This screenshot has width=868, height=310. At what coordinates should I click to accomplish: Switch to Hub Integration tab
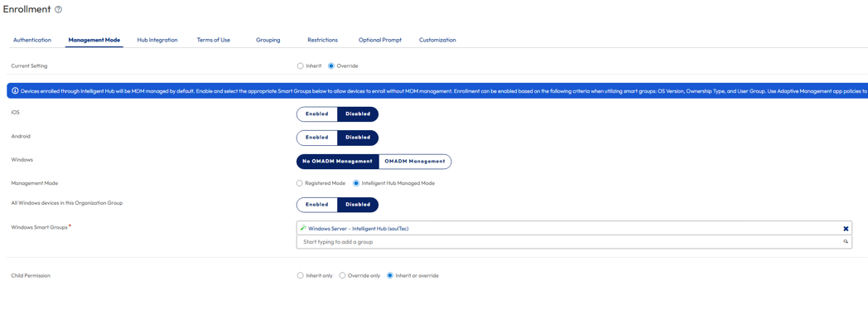click(x=157, y=40)
